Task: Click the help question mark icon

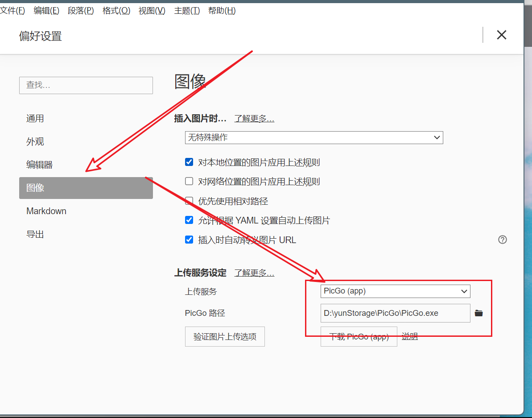Action: pyautogui.click(x=503, y=240)
